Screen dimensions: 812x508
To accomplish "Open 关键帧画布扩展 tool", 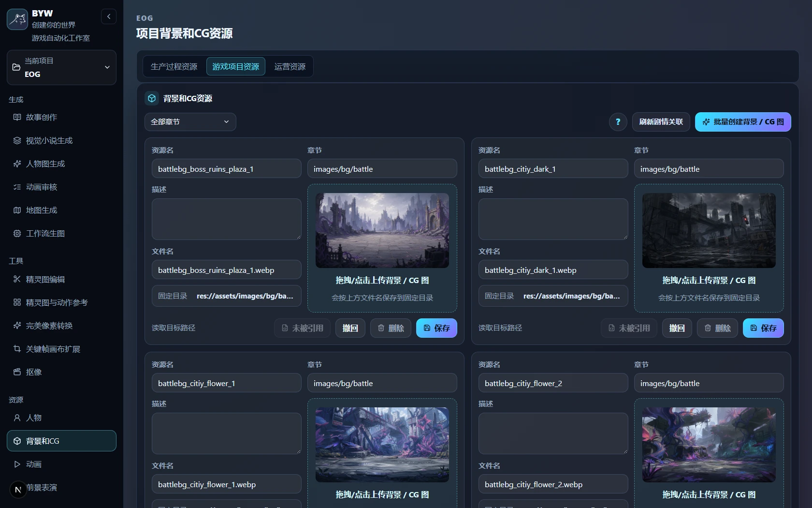I will 61,349.
